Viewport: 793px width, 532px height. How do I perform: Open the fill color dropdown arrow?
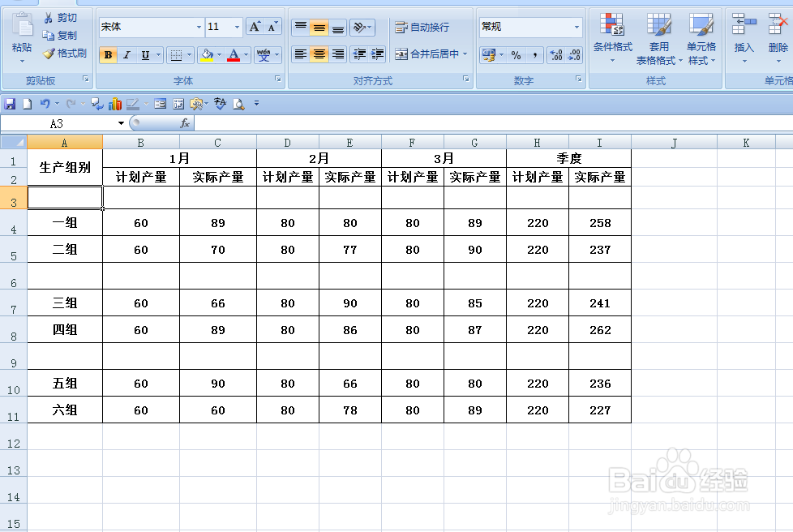pyautogui.click(x=220, y=55)
